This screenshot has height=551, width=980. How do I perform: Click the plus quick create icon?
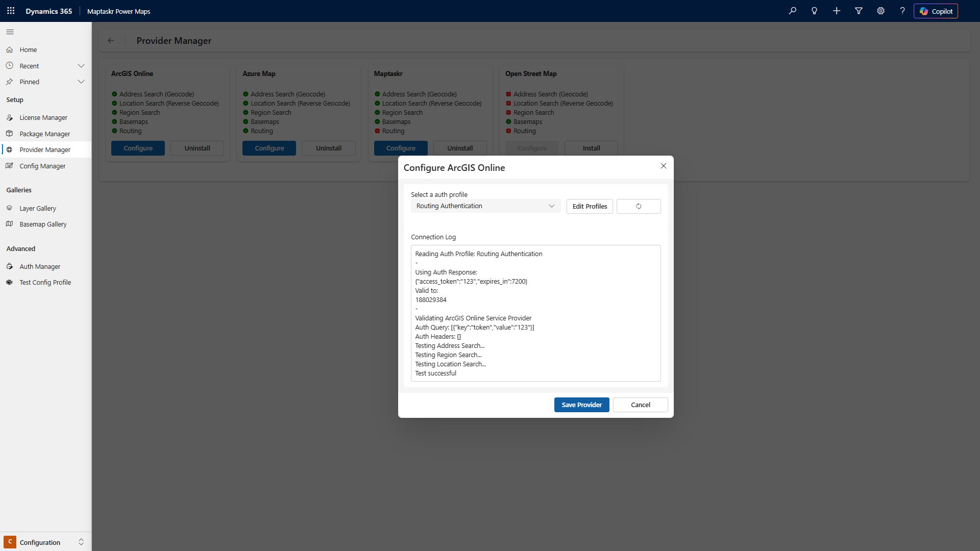coord(837,11)
